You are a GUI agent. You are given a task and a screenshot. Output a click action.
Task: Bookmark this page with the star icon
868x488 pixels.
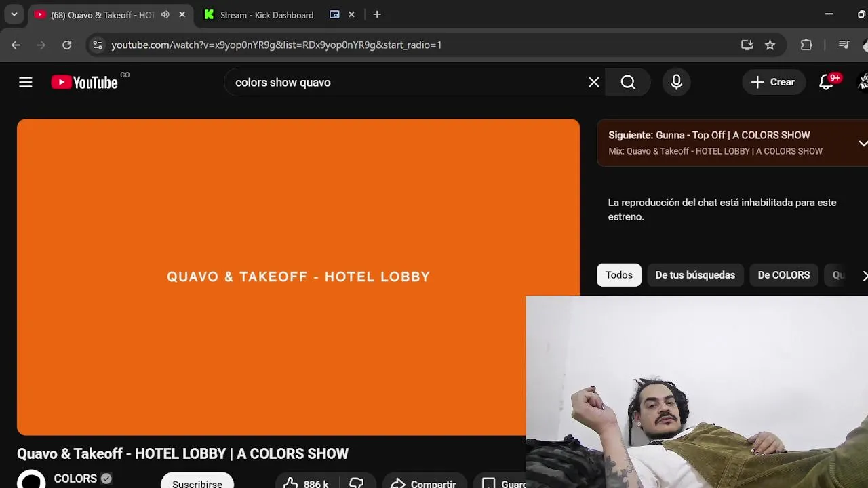(770, 45)
